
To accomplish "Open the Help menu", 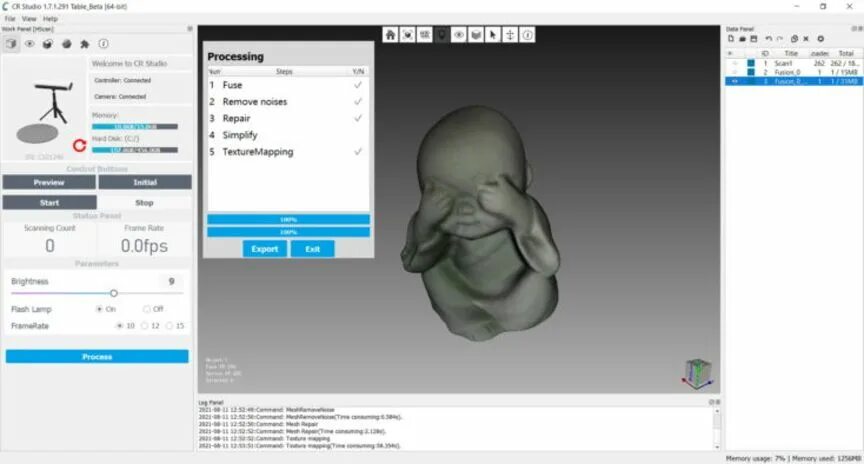I will pyautogui.click(x=50, y=19).
